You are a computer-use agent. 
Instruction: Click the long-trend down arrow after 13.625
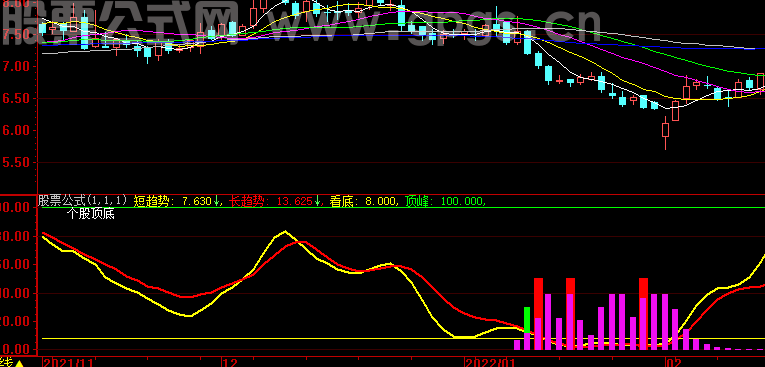(317, 201)
